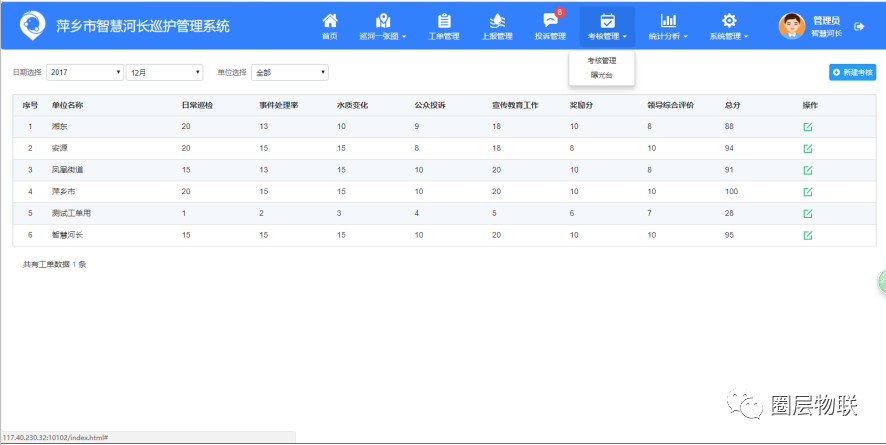Image resolution: width=886 pixels, height=445 pixels.
Task: Click total score 28 cell
Action: (729, 213)
